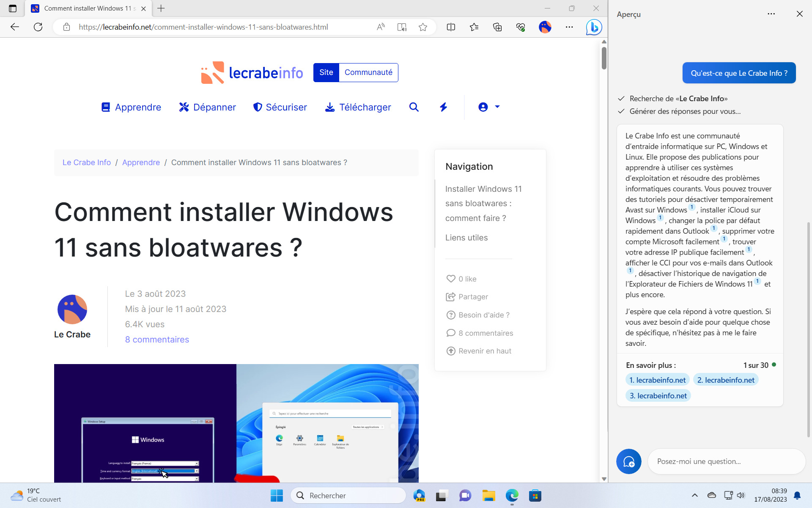The width and height of the screenshot is (812, 508).
Task: View site information lock icon
Action: pos(66,27)
